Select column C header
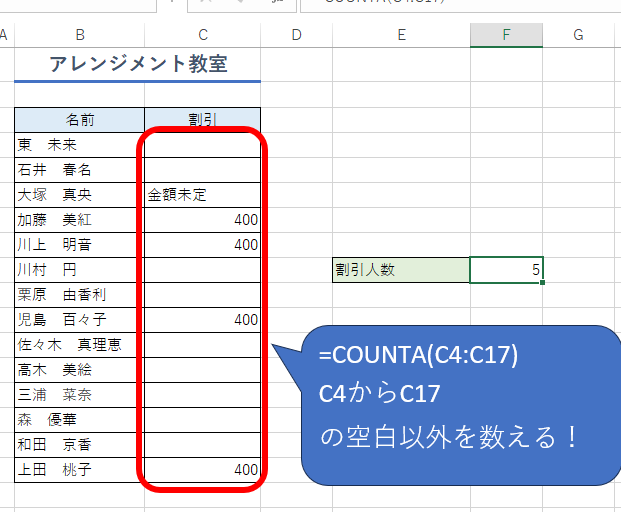Screen dimensions: 621x512 tap(202, 35)
